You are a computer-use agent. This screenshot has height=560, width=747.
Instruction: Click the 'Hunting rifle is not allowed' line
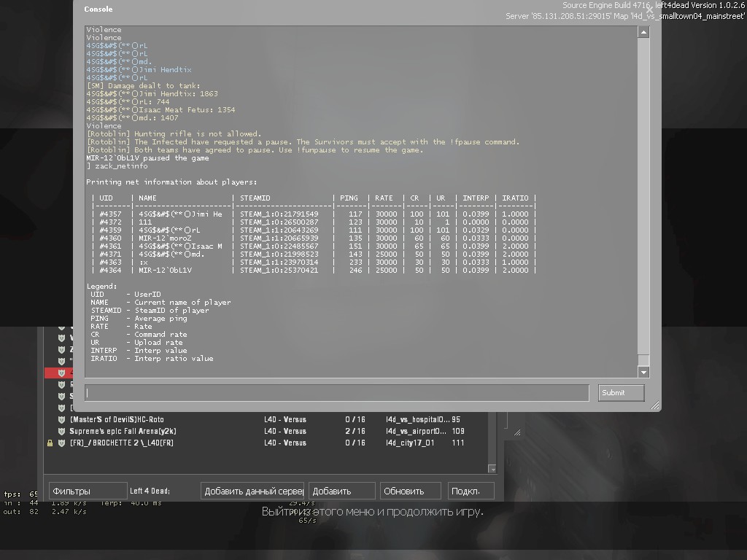tap(174, 134)
